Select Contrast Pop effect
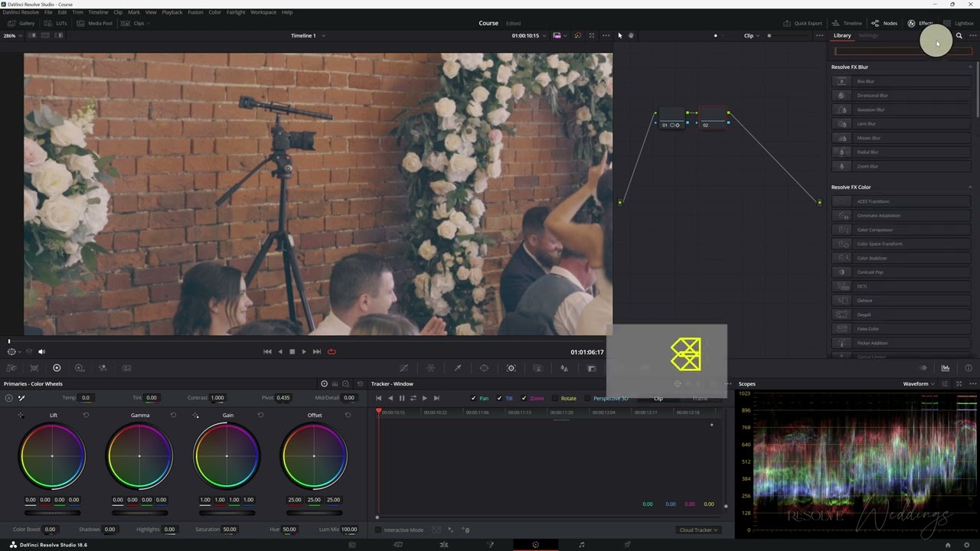The image size is (980, 551). click(902, 272)
